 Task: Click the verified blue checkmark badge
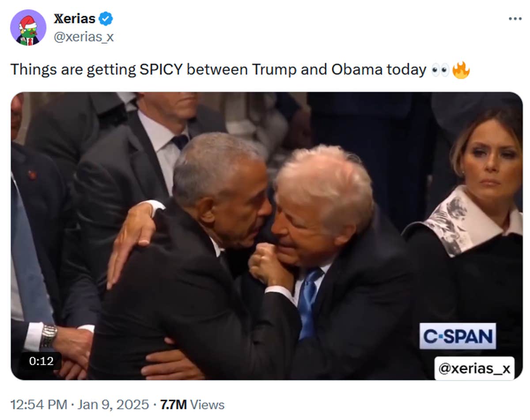tap(105, 18)
